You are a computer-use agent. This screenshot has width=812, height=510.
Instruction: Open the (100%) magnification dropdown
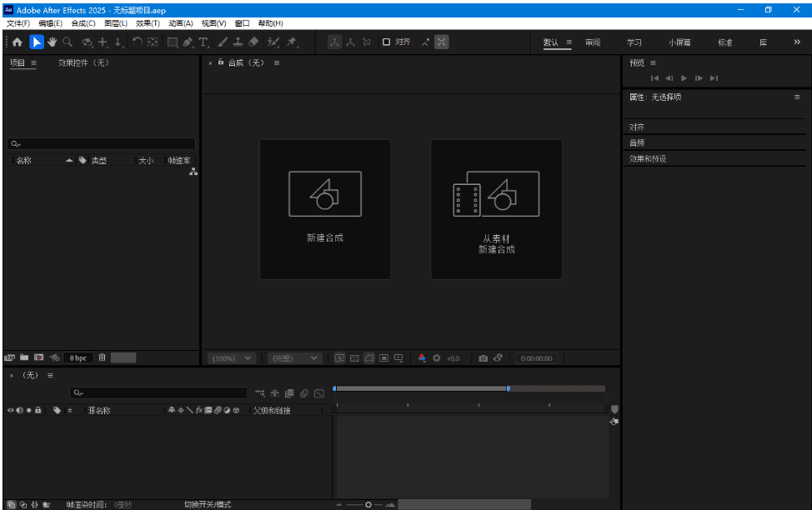coord(232,358)
